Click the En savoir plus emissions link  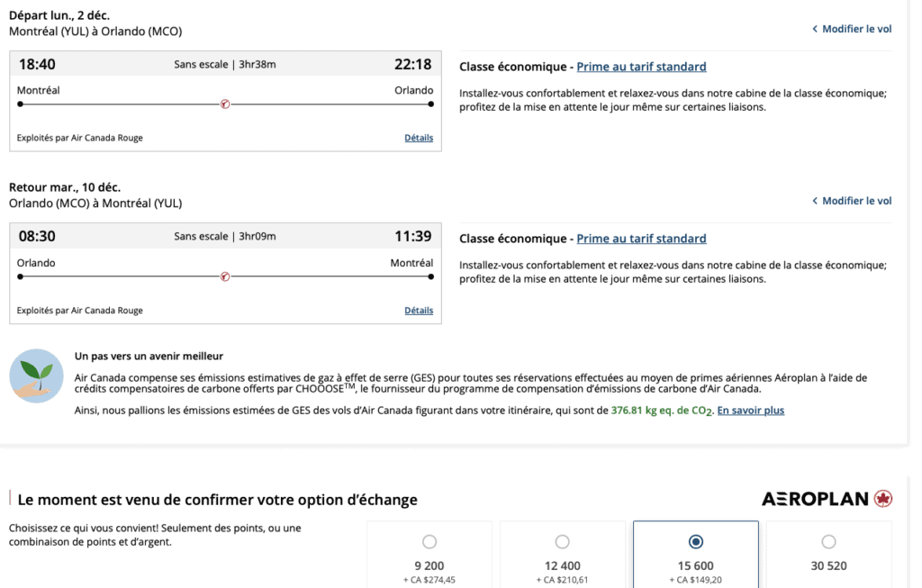(750, 411)
